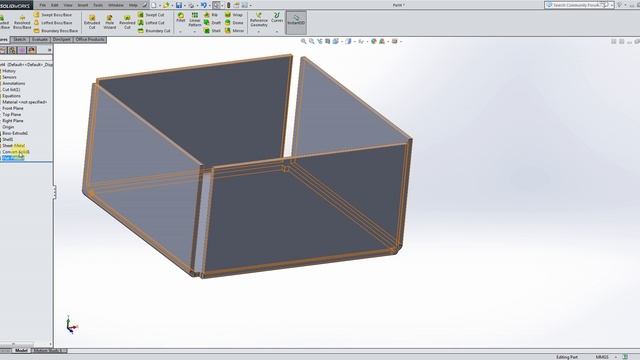Open the Undo dropdown arrow
This screenshot has width=640, height=360.
(209, 6)
